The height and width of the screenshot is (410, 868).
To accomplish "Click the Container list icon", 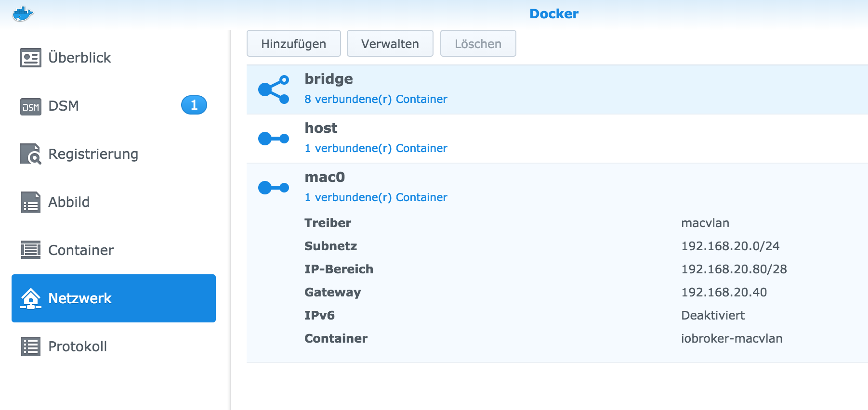I will pos(31,250).
